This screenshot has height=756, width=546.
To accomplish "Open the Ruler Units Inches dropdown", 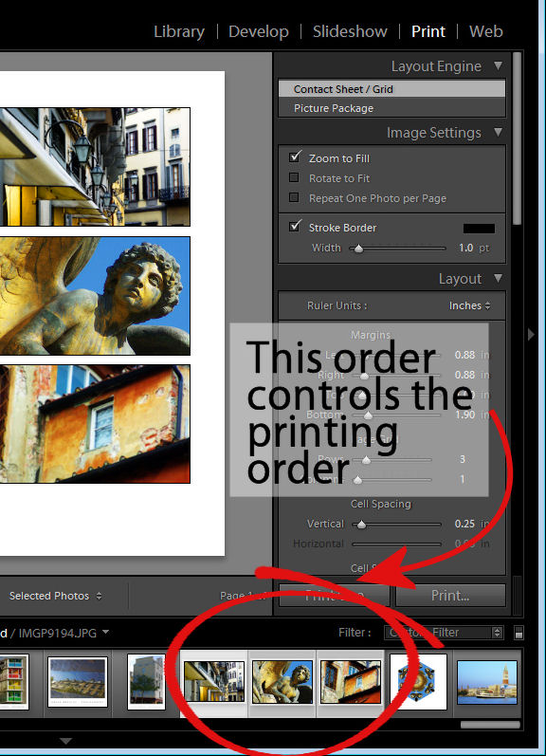I will click(469, 305).
